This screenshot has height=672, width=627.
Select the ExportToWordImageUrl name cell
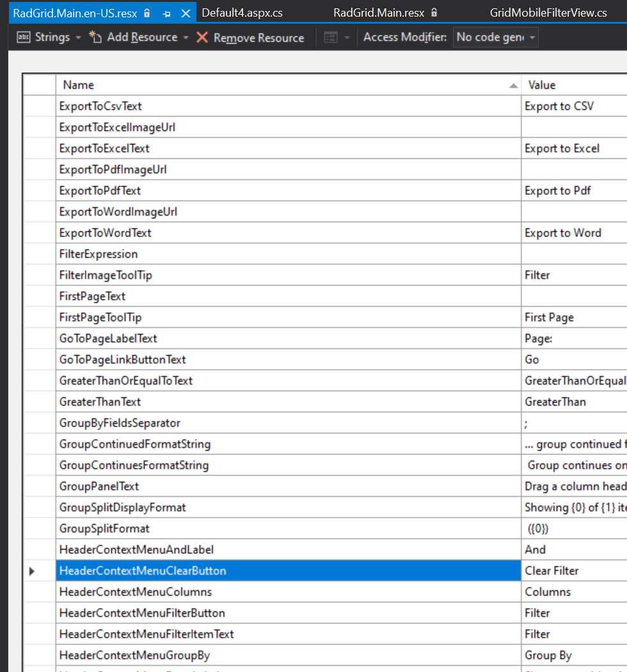(x=289, y=211)
